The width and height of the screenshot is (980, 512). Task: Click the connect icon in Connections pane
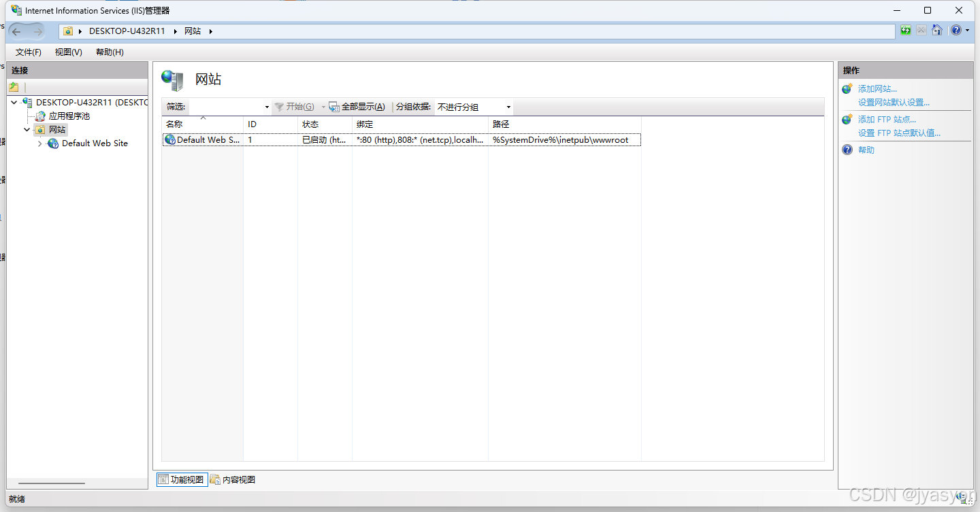click(x=14, y=87)
